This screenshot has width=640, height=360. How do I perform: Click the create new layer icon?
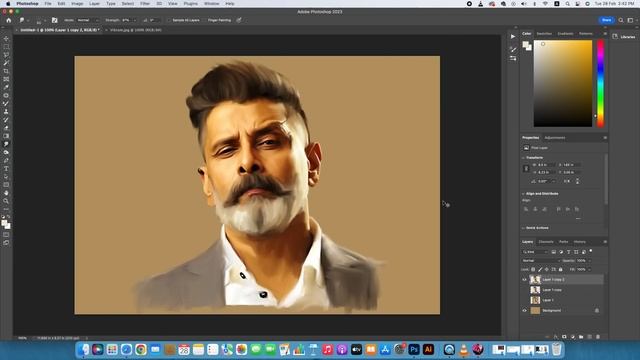589,337
